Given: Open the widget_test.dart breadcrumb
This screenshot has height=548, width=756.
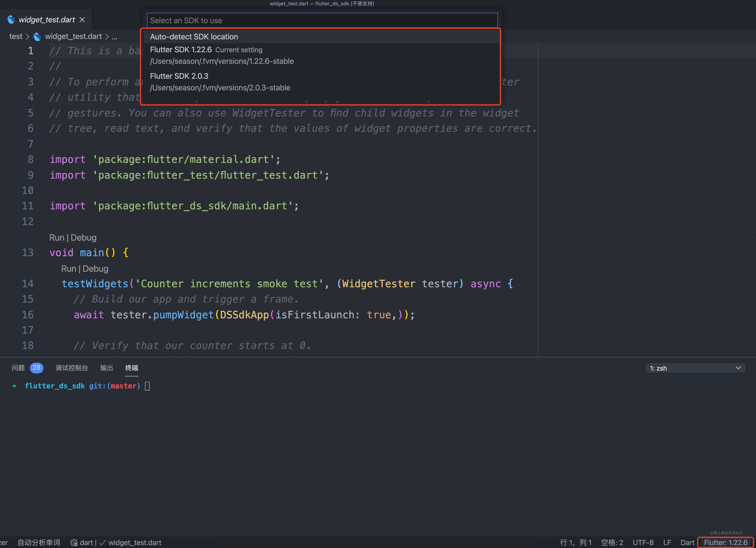Looking at the screenshot, I should point(73,36).
